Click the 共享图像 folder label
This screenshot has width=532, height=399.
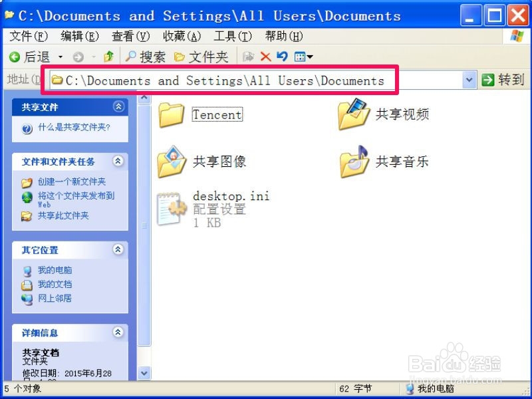(x=219, y=162)
